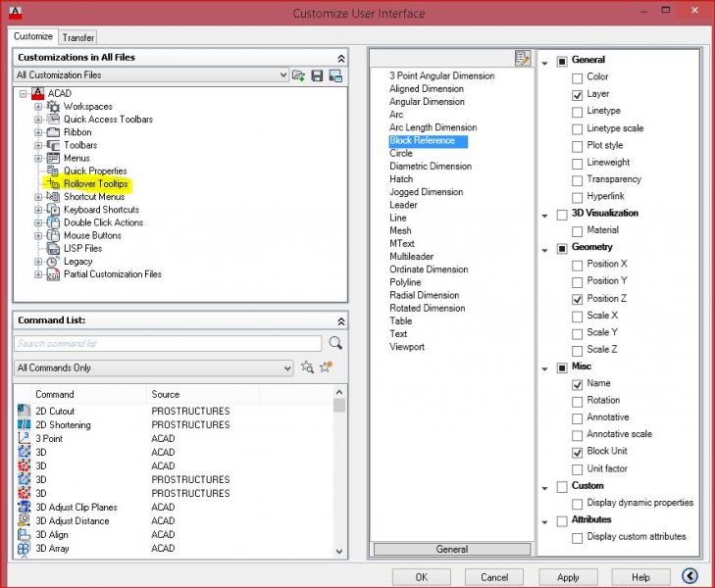Toggle the Transparency checkbox
Image resolution: width=715 pixels, height=588 pixels.
click(577, 180)
